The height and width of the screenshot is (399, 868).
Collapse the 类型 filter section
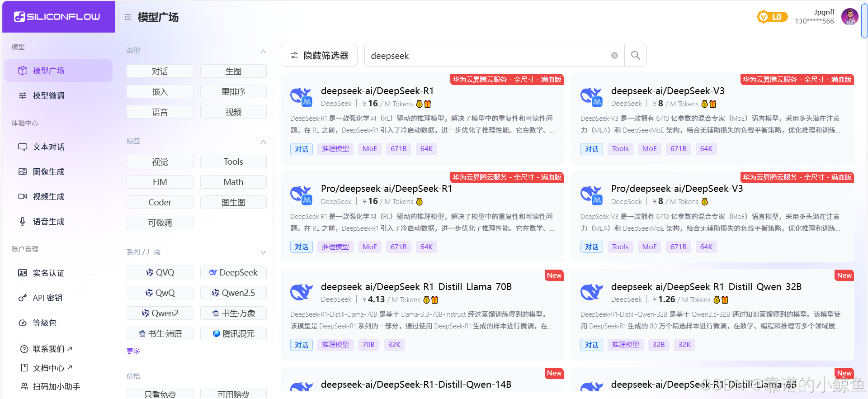pos(263,51)
